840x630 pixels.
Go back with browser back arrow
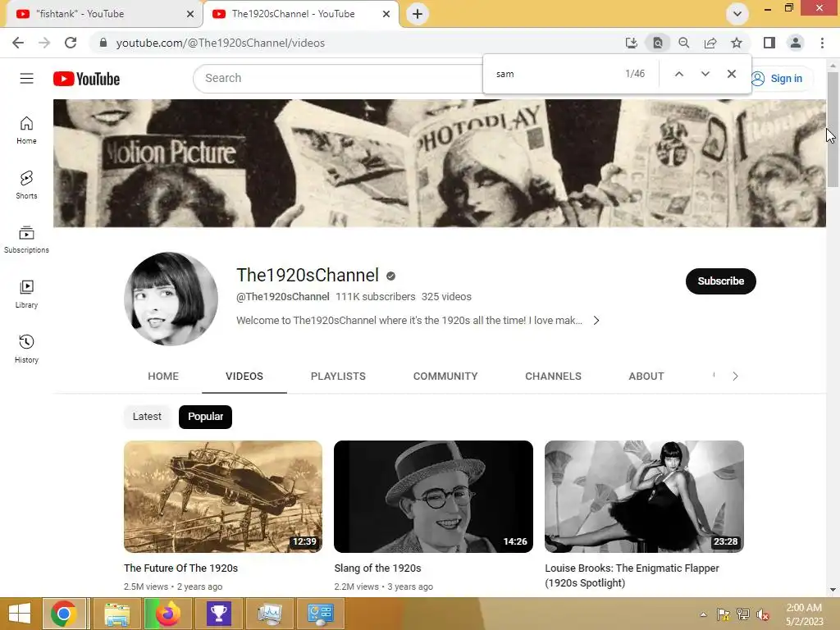18,43
